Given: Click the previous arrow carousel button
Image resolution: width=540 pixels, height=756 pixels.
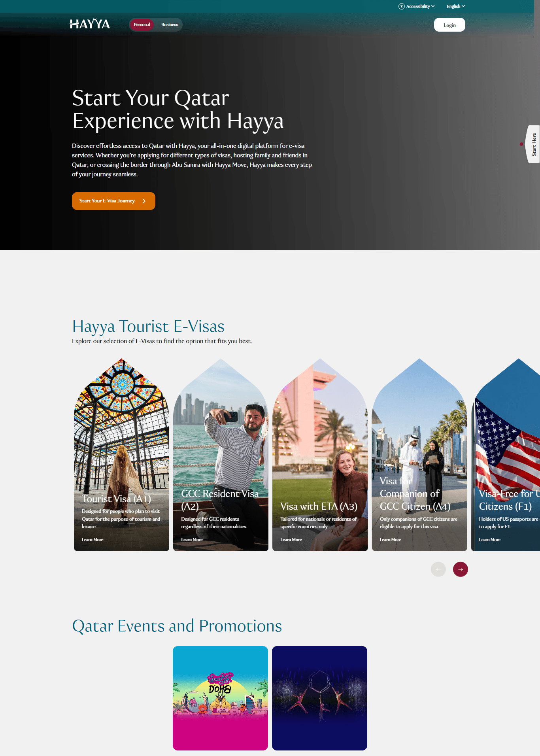Looking at the screenshot, I should click(x=438, y=569).
